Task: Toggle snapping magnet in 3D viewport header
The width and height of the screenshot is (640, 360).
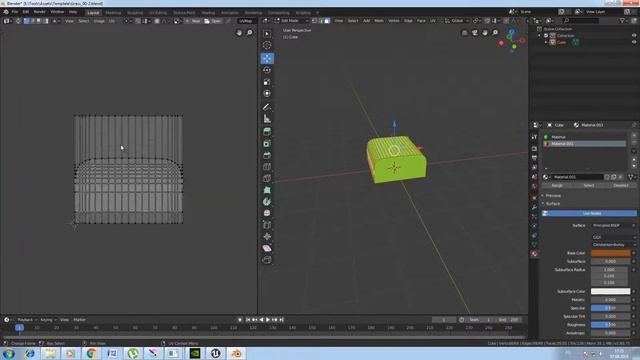Action: (x=487, y=20)
